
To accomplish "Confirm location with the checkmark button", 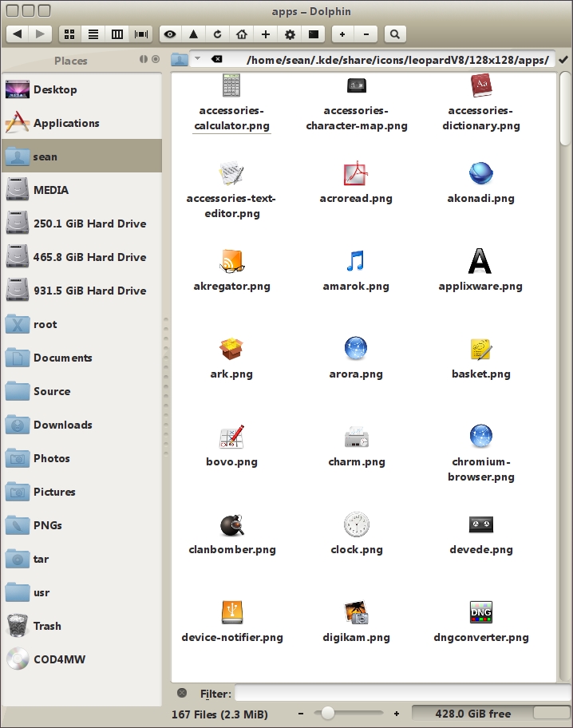I will 563,59.
